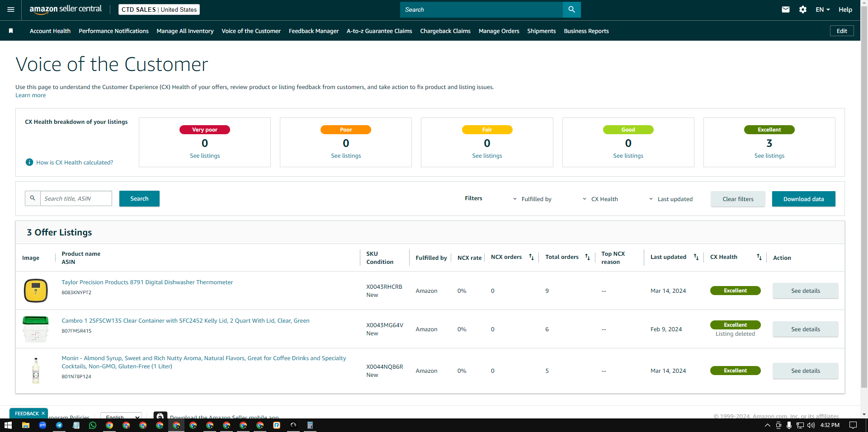The width and height of the screenshot is (868, 432).
Task: See listings under Very poor category
Action: pos(205,155)
